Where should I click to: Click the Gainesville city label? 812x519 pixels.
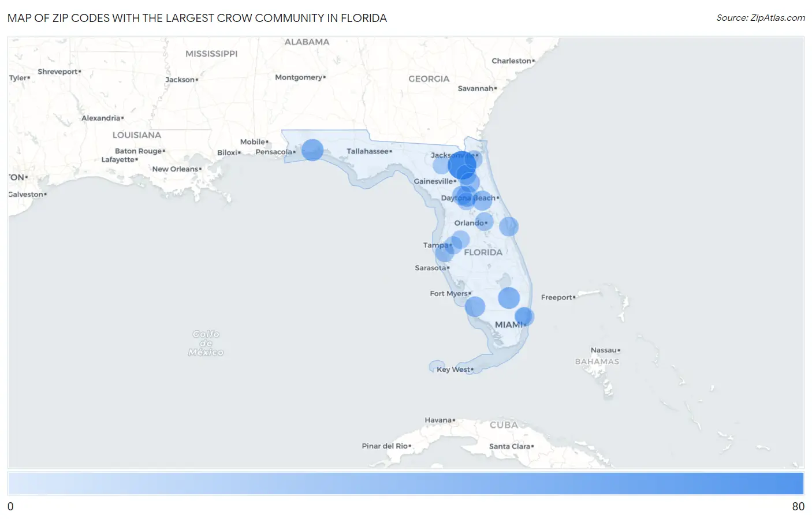coord(433,181)
